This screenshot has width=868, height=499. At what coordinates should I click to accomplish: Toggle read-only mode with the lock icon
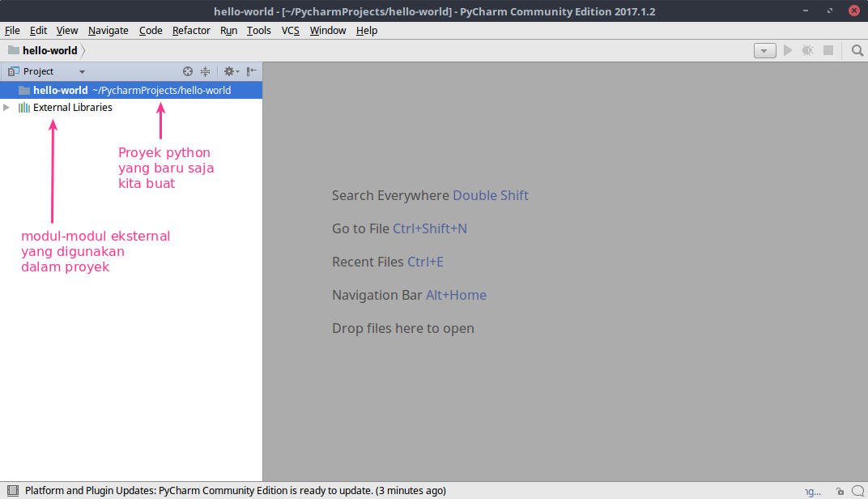[x=840, y=490]
